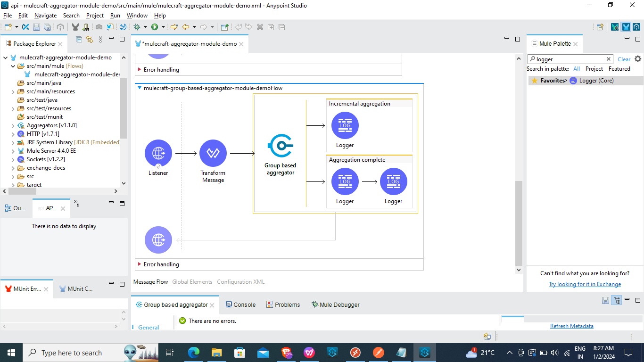Expand the Aggregators [v1.1.0] library node

tap(13, 125)
